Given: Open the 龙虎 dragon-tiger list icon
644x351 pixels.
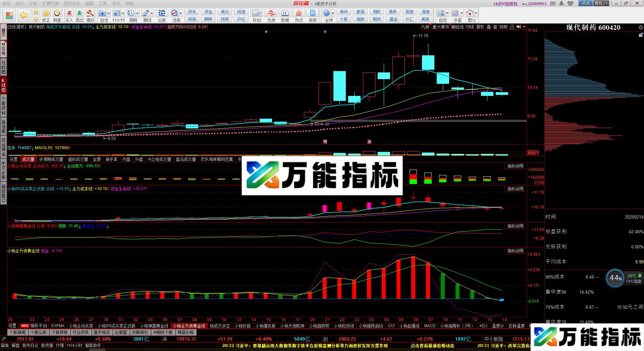Looking at the screenshot, I should [x=271, y=15].
